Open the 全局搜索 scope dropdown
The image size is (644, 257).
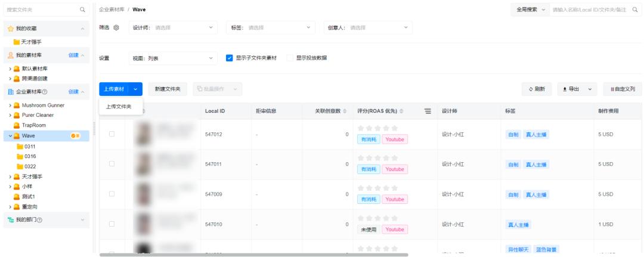tap(530, 10)
